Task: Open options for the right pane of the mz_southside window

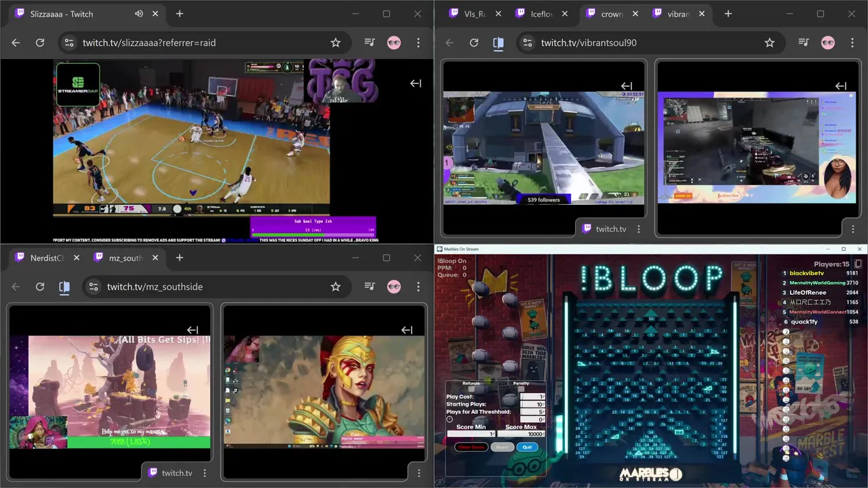Action: [x=418, y=473]
